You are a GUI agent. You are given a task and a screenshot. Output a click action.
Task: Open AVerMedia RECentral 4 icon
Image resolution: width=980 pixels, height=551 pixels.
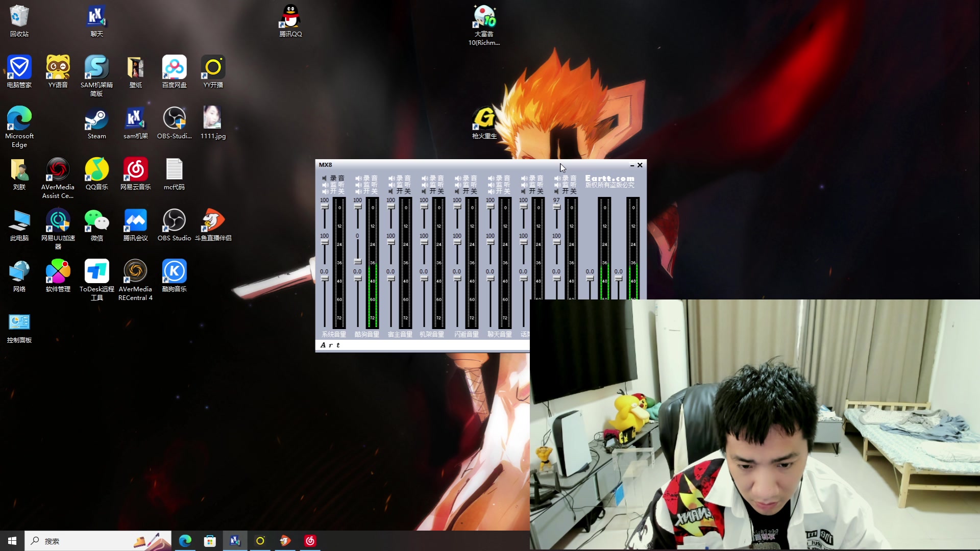tap(135, 280)
